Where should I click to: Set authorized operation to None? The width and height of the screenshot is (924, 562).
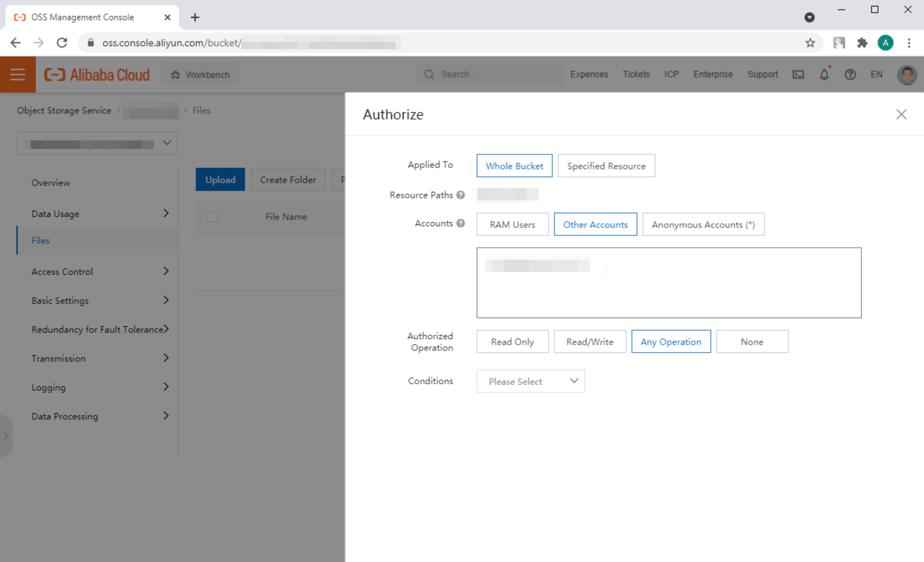point(752,341)
